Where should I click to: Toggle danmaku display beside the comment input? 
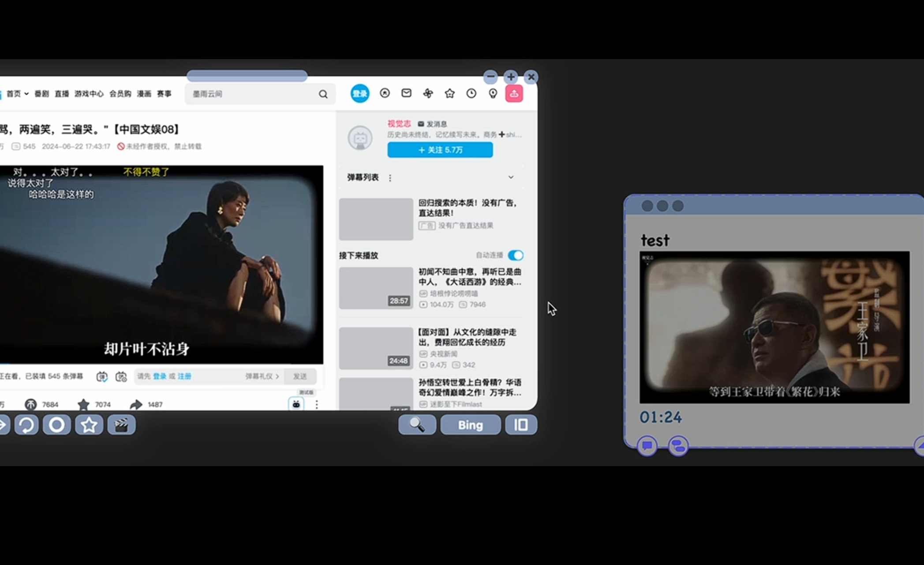tap(102, 377)
